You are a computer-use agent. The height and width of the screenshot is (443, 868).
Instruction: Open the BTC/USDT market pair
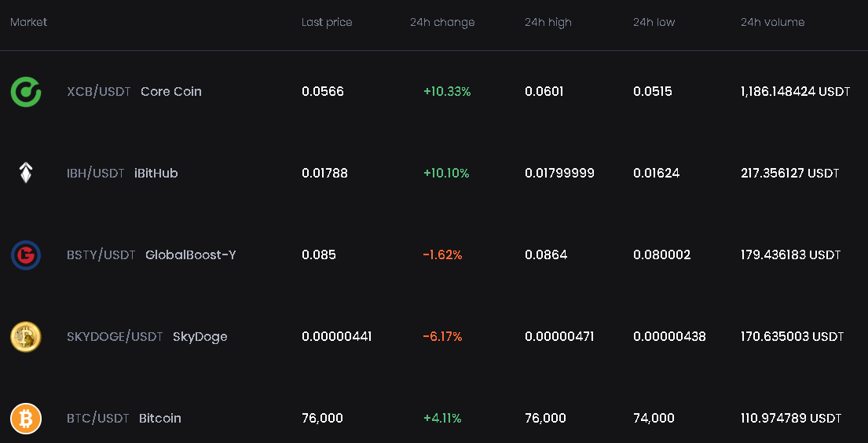tap(98, 418)
